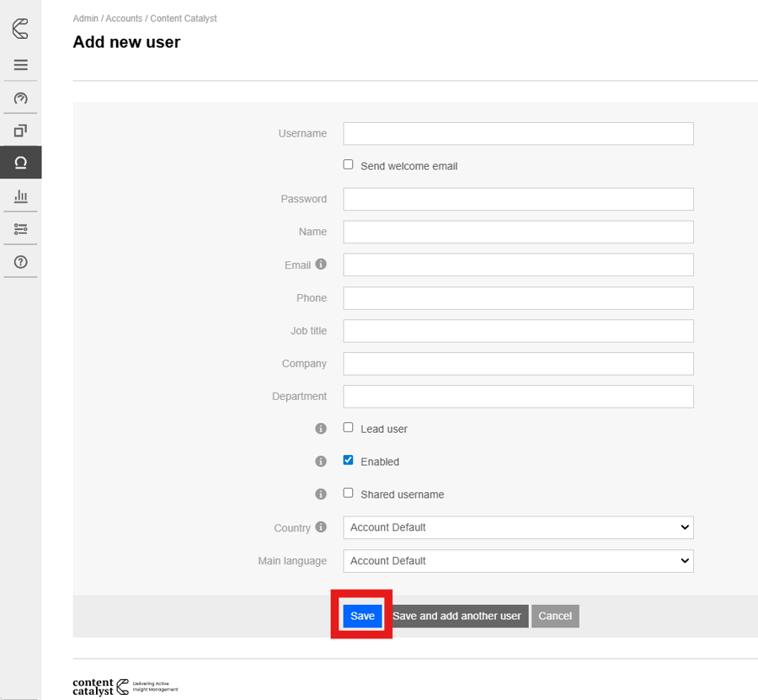Image resolution: width=758 pixels, height=700 pixels.
Task: Click the 'Send welcome email' label text
Action: point(409,166)
